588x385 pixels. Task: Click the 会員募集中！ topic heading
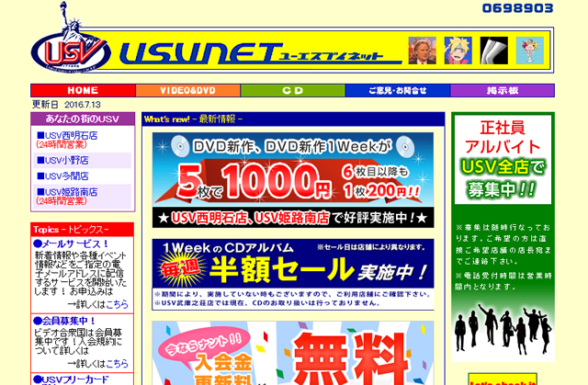pyautogui.click(x=64, y=321)
